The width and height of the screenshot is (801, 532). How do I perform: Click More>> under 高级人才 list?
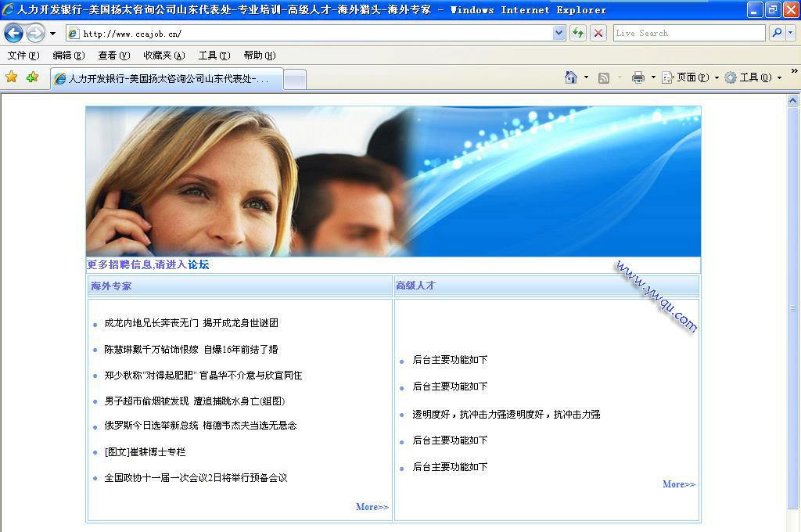(x=678, y=484)
